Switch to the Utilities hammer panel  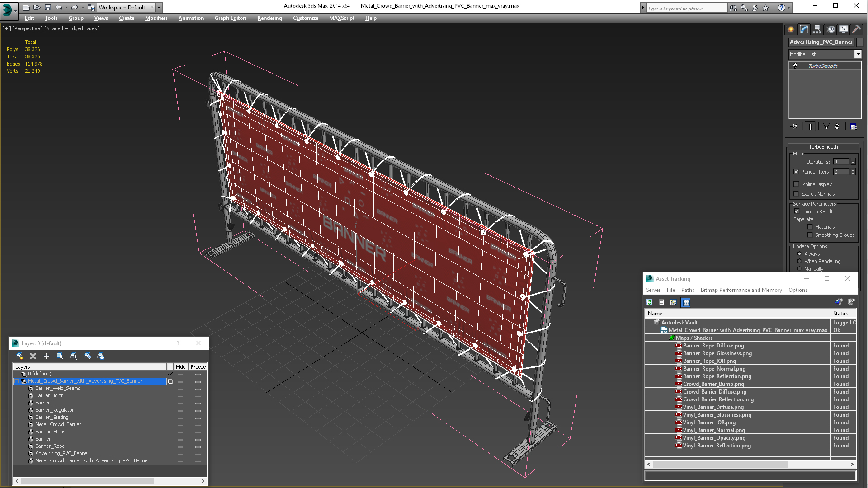tap(856, 29)
